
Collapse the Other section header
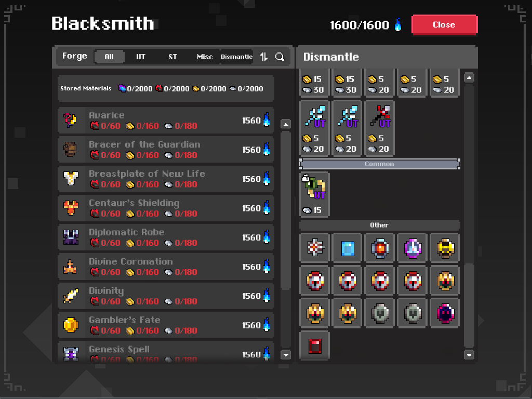tap(379, 225)
